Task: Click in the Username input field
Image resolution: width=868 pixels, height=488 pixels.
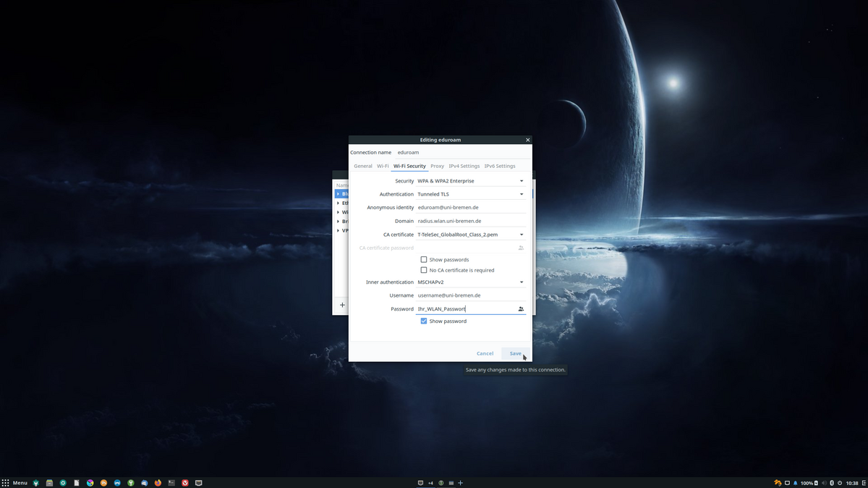Action: [x=470, y=295]
